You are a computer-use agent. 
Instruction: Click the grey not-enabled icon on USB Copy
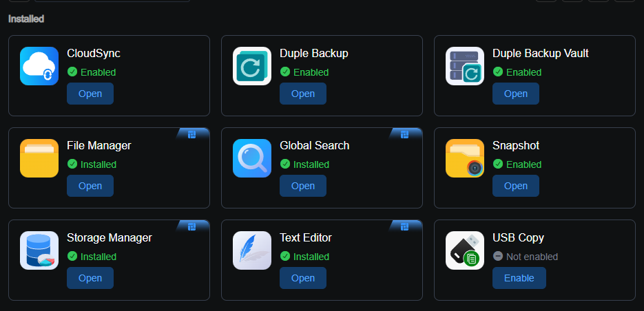pyautogui.click(x=498, y=257)
